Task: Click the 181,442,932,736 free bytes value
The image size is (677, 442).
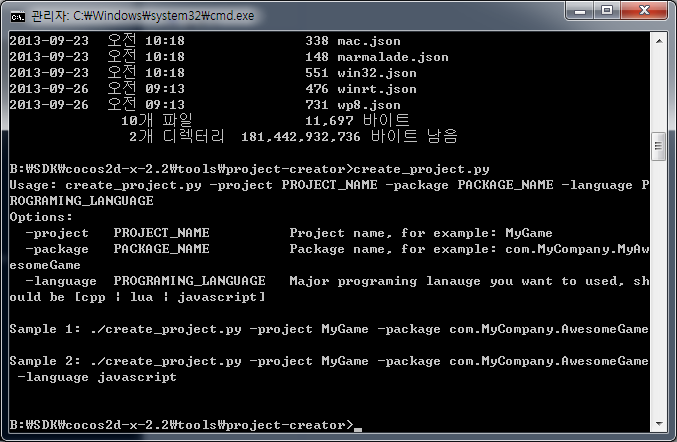Action: tap(301, 137)
